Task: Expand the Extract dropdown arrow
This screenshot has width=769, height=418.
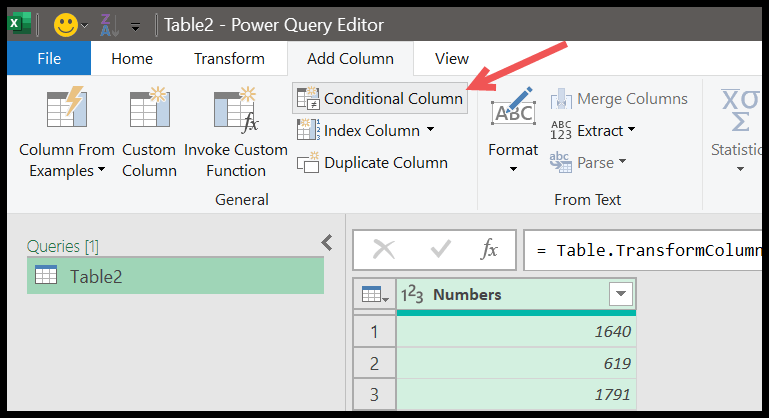Action: pos(632,130)
